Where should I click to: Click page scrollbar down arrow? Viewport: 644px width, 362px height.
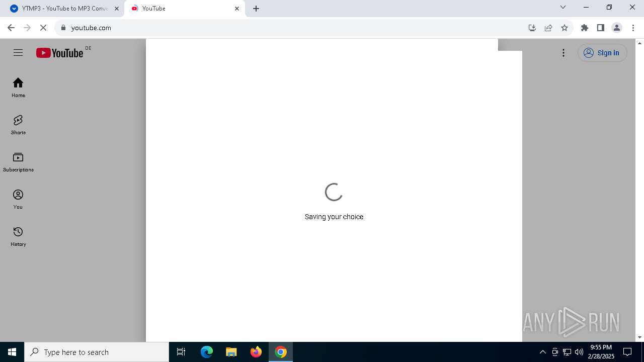coord(640,337)
